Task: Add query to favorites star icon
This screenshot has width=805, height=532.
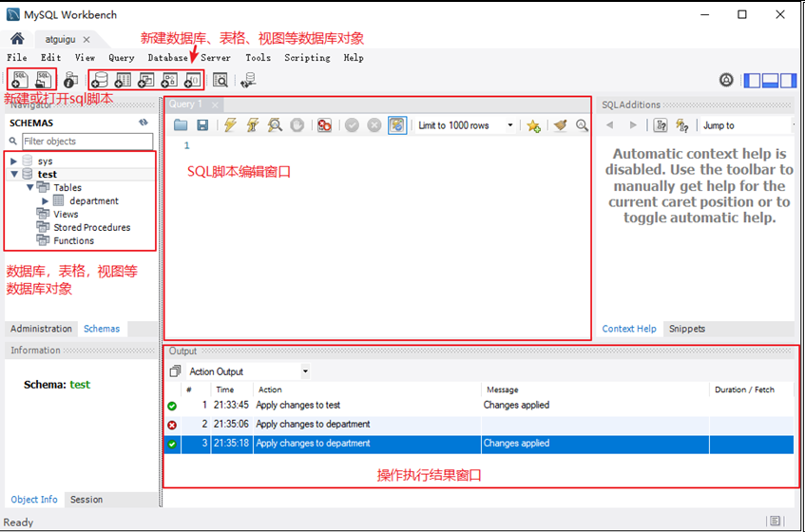Action: (533, 125)
